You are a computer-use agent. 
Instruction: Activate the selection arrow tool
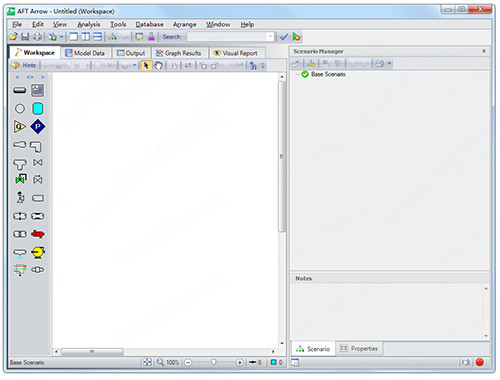pyautogui.click(x=146, y=65)
